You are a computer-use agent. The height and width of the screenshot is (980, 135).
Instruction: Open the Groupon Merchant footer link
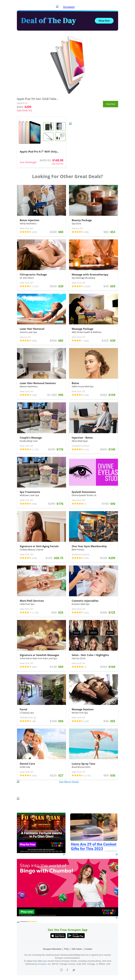pos(52,949)
